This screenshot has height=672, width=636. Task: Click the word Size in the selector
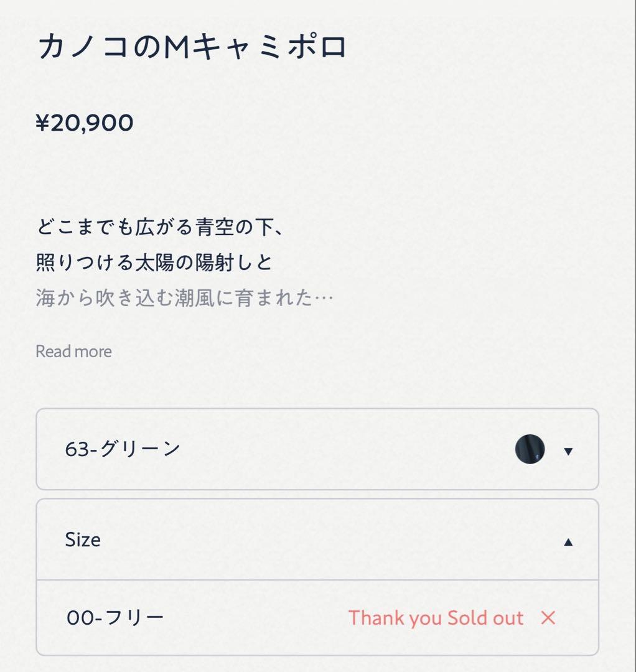pos(83,539)
